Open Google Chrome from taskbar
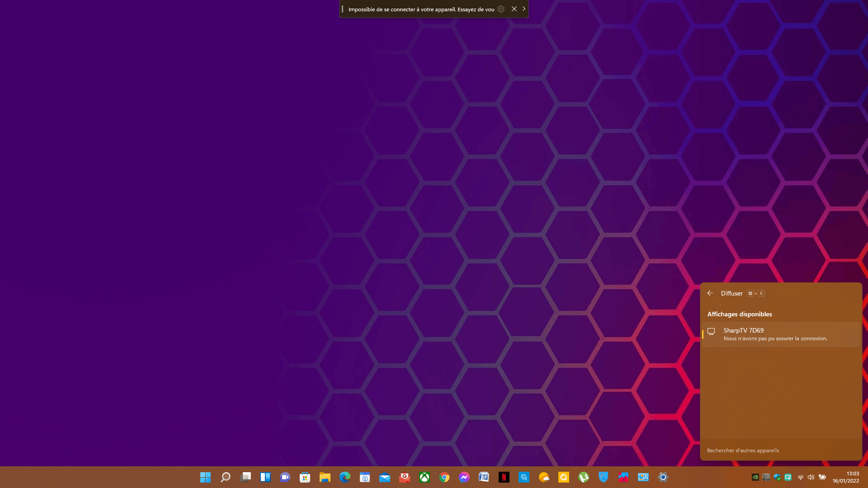 tap(444, 477)
